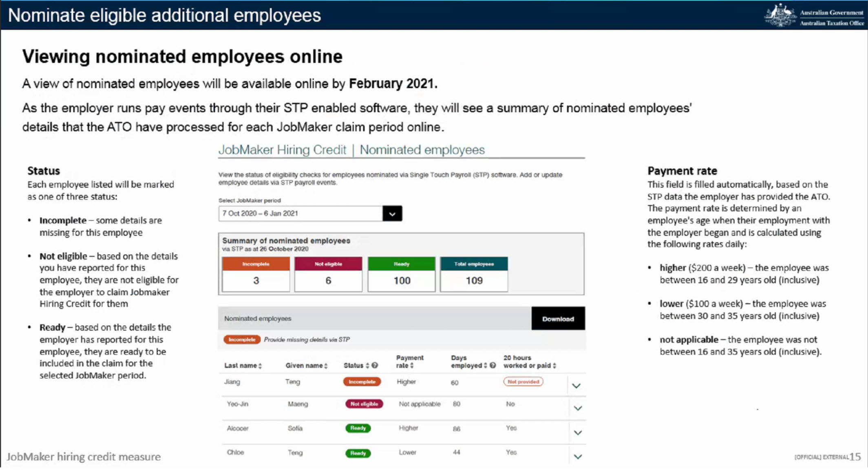The image size is (868, 470).
Task: Expand the Jiang Teng employee row
Action: point(576,386)
